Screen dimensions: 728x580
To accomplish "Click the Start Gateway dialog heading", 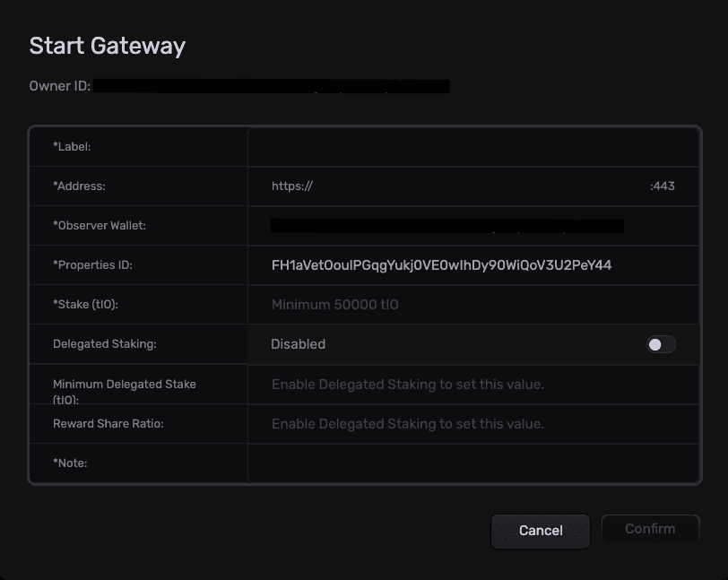I will [108, 47].
